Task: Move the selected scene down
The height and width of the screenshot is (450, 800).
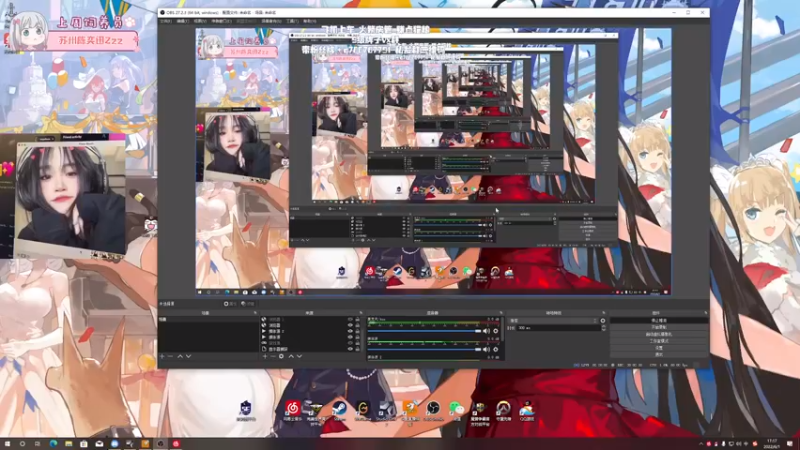Action: pyautogui.click(x=188, y=356)
